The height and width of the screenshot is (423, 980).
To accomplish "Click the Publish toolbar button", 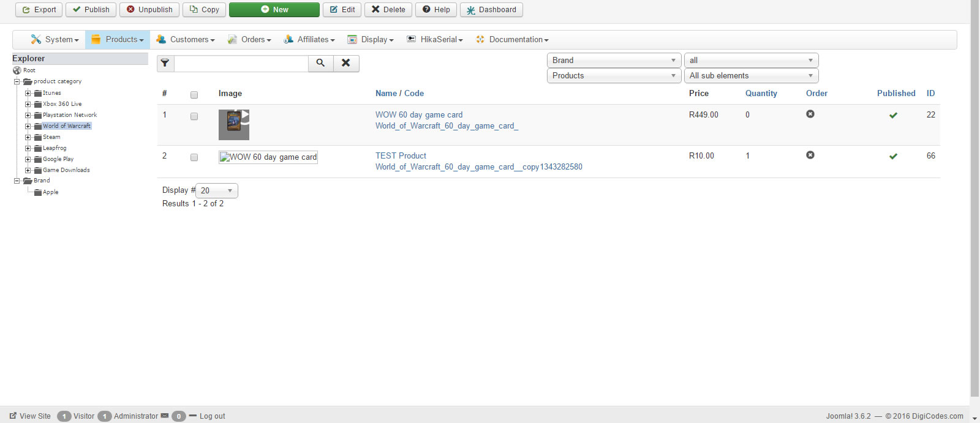I will 91,10.
